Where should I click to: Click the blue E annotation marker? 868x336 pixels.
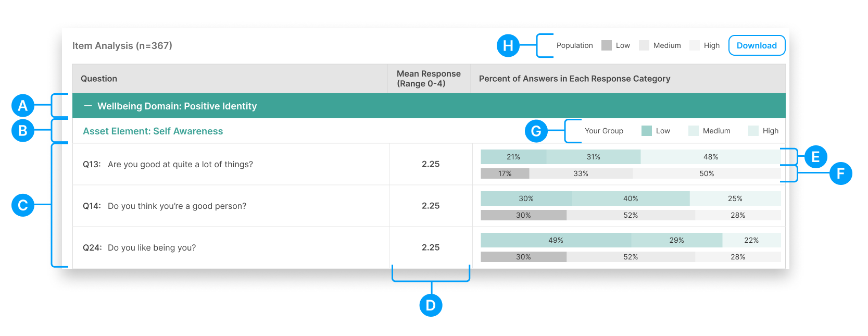815,157
